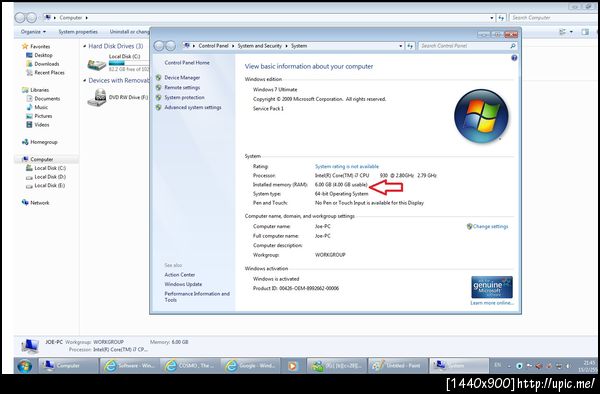600x394 pixels.
Task: Go to Control Panel Home
Action: (x=187, y=63)
